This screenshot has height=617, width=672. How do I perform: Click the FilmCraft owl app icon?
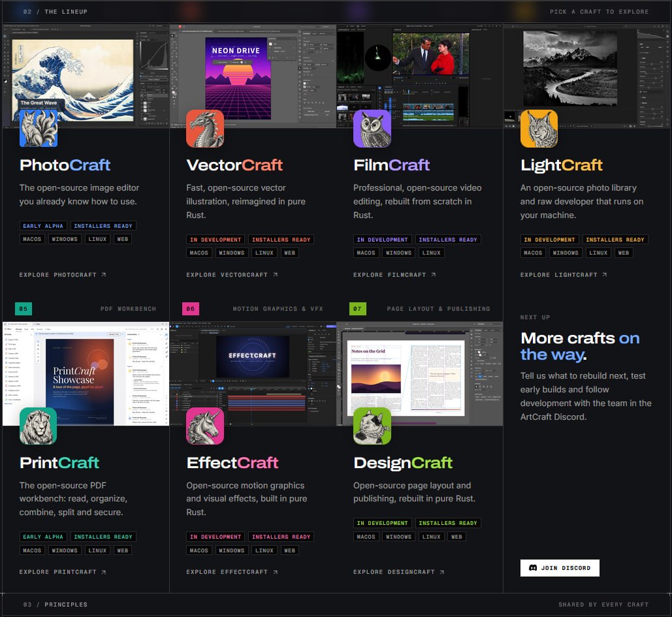click(x=372, y=129)
